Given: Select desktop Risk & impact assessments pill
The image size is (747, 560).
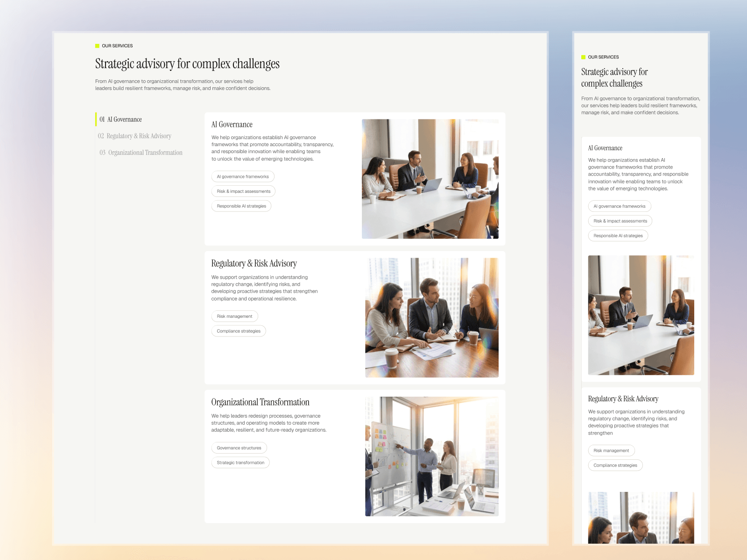Looking at the screenshot, I should pyautogui.click(x=243, y=191).
